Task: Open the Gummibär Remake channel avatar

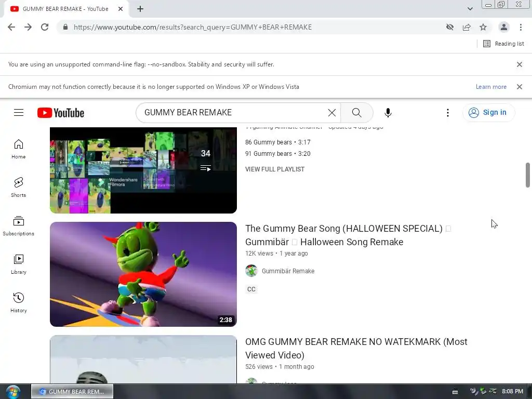Action: pyautogui.click(x=251, y=271)
